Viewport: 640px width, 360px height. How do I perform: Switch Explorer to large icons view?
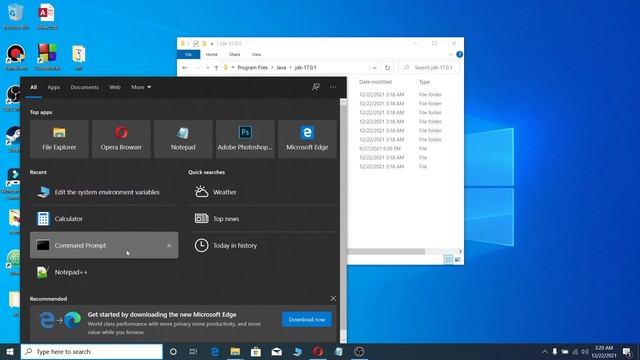pos(458,259)
